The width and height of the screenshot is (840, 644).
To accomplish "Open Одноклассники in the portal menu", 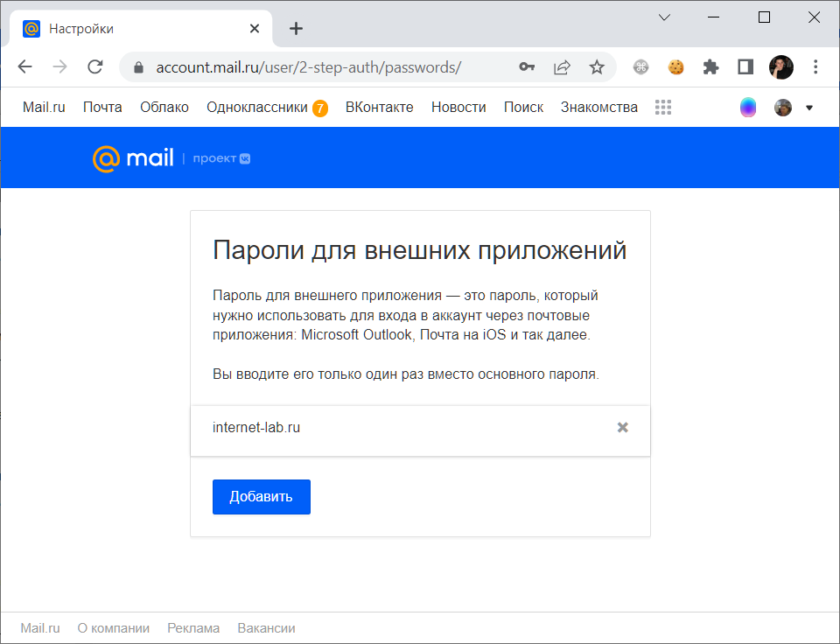I will (x=257, y=107).
